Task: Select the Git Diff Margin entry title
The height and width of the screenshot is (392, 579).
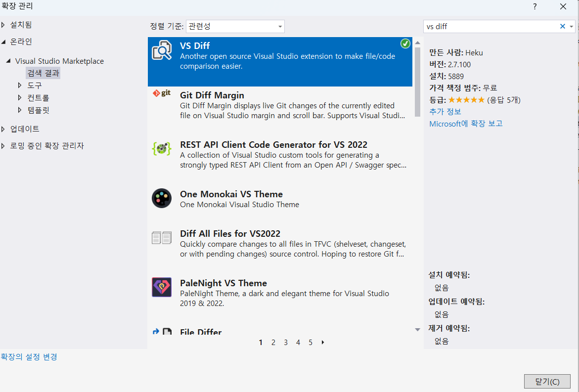Action: pos(212,95)
